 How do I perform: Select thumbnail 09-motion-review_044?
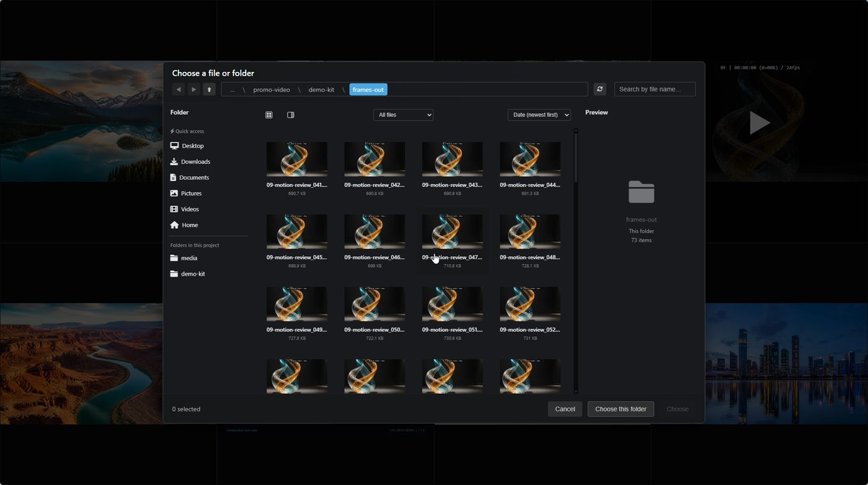pyautogui.click(x=530, y=159)
